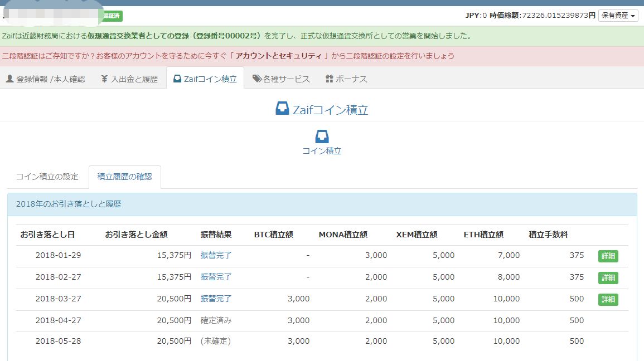The height and width of the screenshot is (361, 644).
Task: View 詳細 for the 2018-03-27 withdrawal
Action: (608, 299)
